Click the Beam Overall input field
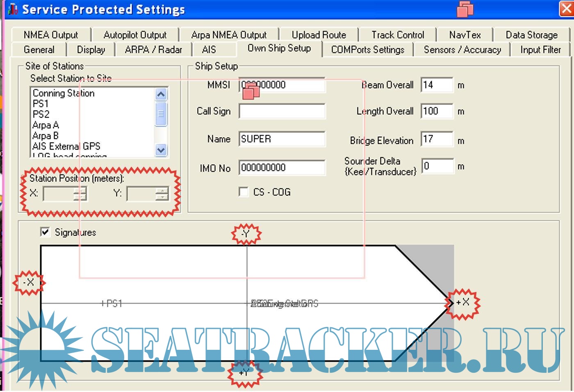This screenshot has width=574, height=392. point(437,85)
